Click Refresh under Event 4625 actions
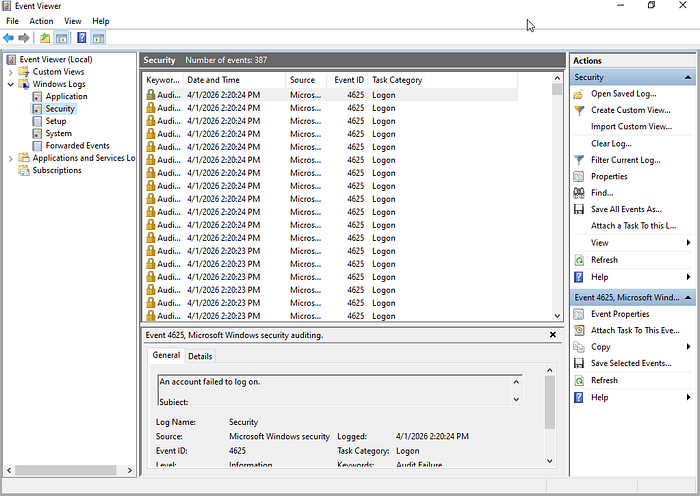The width and height of the screenshot is (700, 496). (x=604, y=380)
